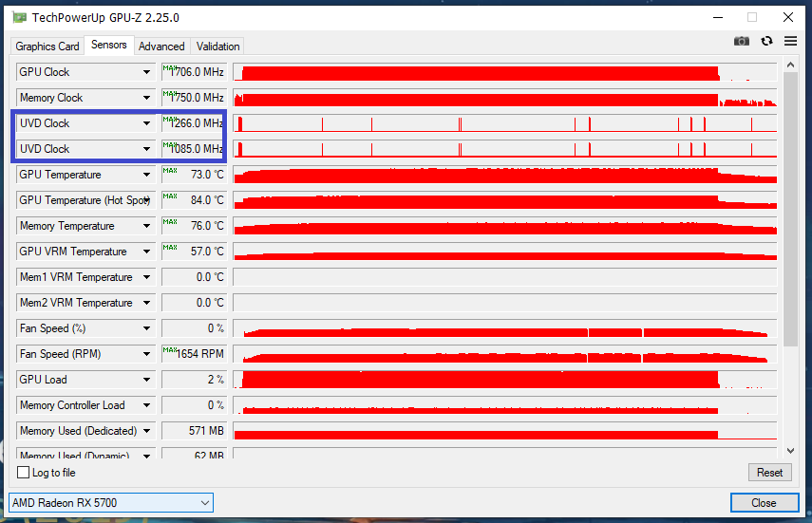Image resolution: width=812 pixels, height=523 pixels.
Task: Click the Hot Spot 84.0 °C value
Action: [x=194, y=200]
